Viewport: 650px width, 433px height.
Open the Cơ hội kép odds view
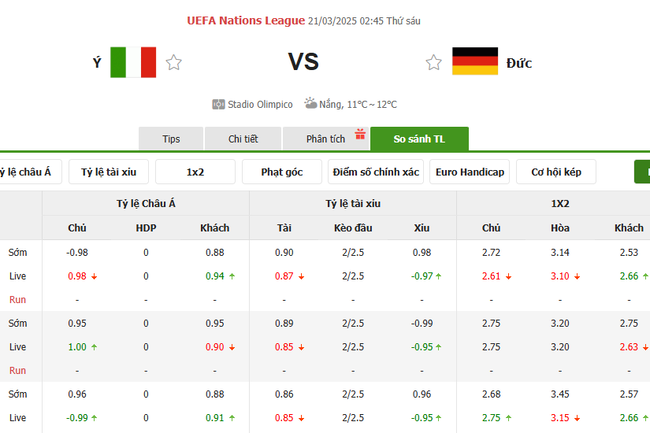pos(556,172)
